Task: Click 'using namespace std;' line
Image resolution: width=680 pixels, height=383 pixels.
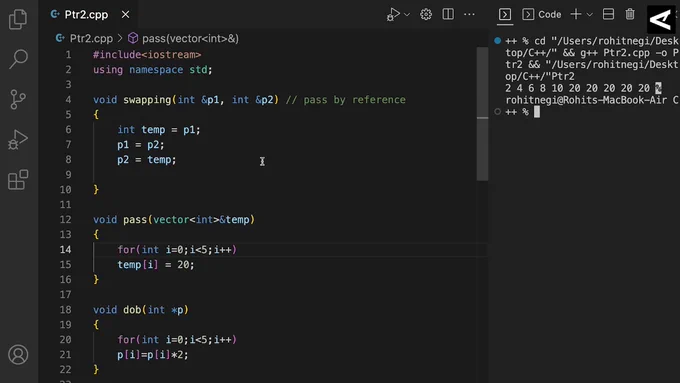Action: click(153, 70)
